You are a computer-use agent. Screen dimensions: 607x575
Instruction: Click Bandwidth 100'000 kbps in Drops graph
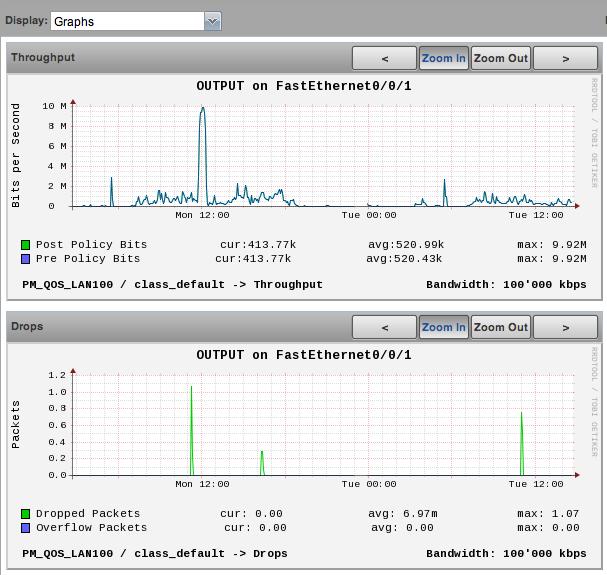[506, 554]
